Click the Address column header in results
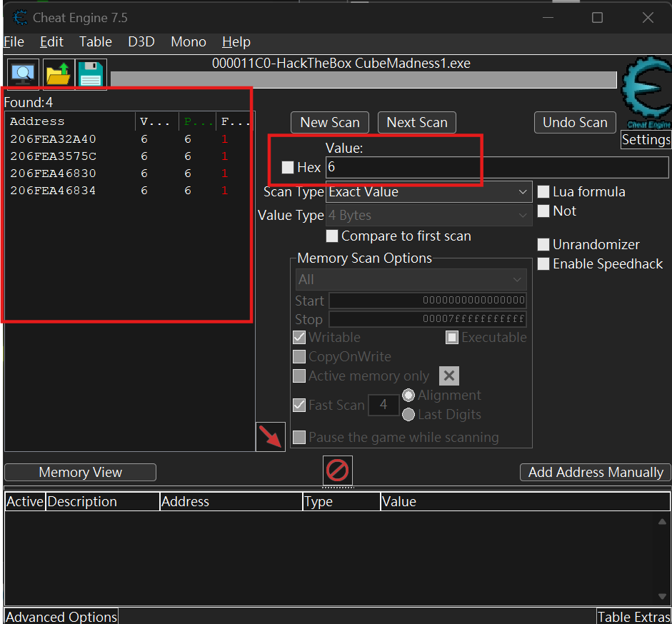672x624 pixels. tap(71, 121)
